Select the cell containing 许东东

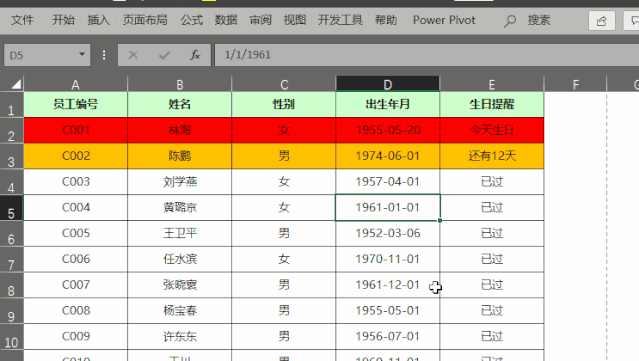point(180,336)
